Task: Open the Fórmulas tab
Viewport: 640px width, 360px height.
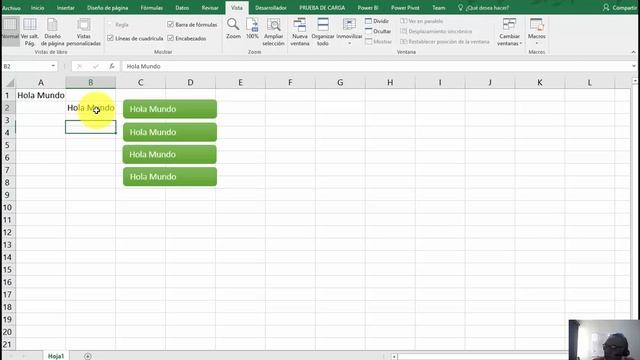Action: pos(151,8)
